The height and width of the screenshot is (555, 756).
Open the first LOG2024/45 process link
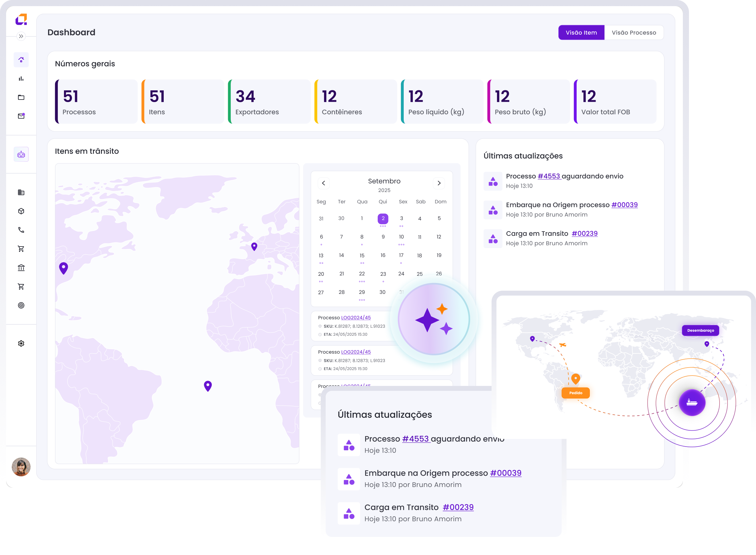click(356, 318)
